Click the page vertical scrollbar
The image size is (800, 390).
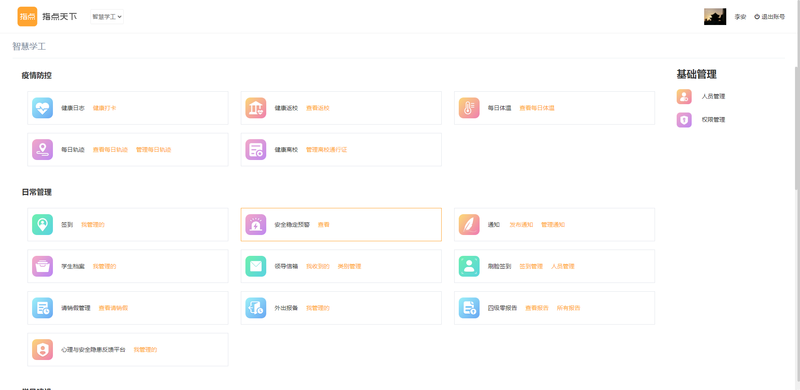coord(797,128)
